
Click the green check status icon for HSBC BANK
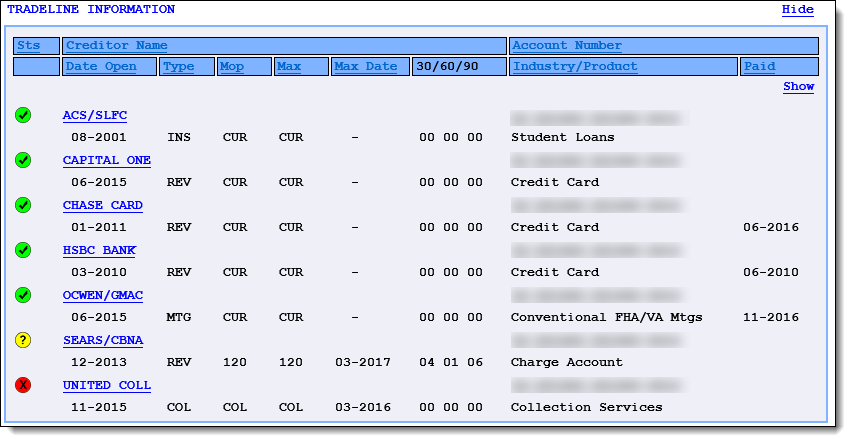pyautogui.click(x=23, y=250)
